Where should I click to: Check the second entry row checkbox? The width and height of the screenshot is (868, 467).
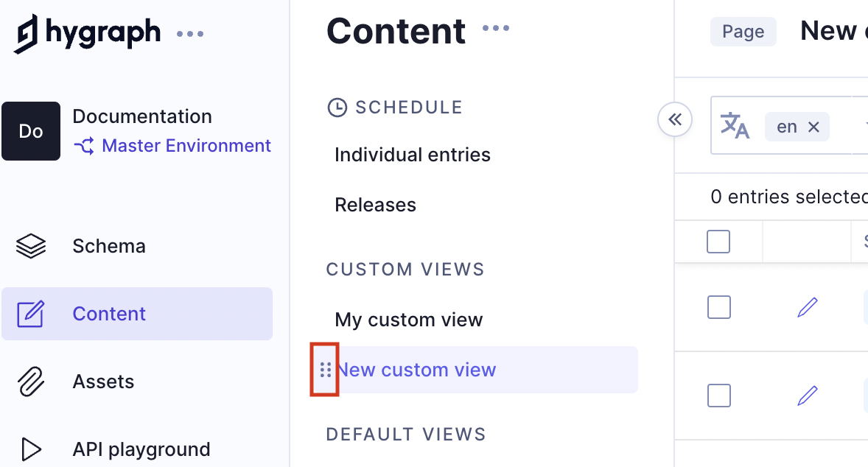pyautogui.click(x=718, y=396)
